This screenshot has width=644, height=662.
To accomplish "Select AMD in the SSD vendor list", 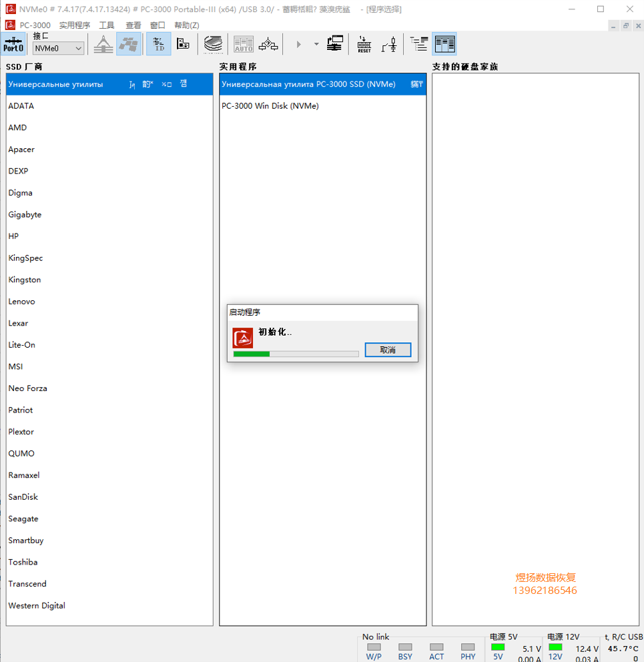I will [110, 127].
